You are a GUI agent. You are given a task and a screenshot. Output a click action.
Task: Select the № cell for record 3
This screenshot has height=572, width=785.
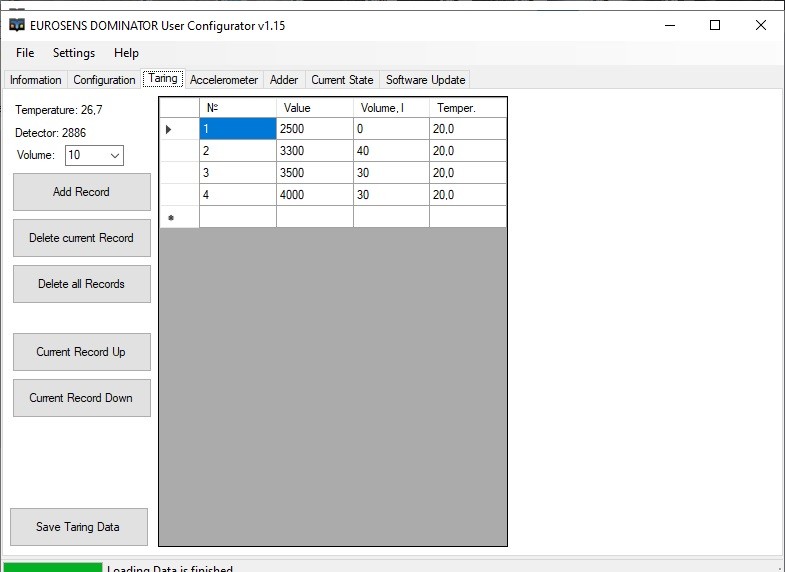(x=238, y=173)
